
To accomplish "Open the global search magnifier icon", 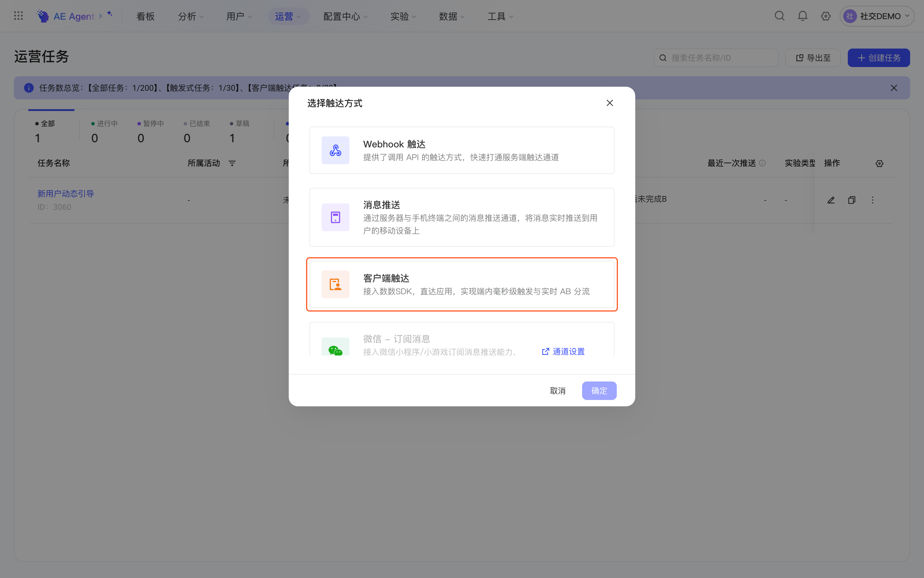I will coord(779,16).
